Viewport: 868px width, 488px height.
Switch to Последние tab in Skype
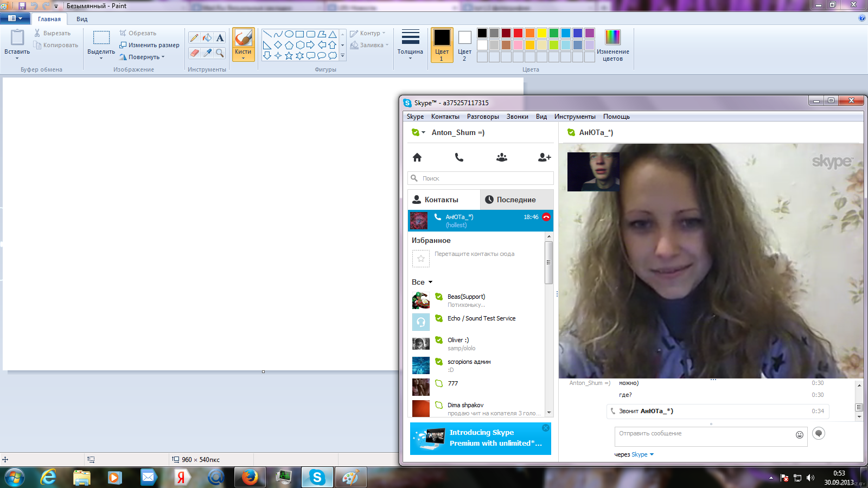[x=516, y=200]
